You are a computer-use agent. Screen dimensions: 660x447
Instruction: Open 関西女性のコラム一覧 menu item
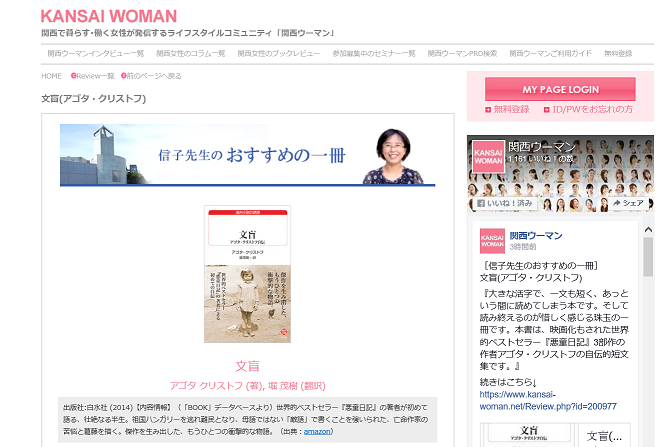(191, 53)
